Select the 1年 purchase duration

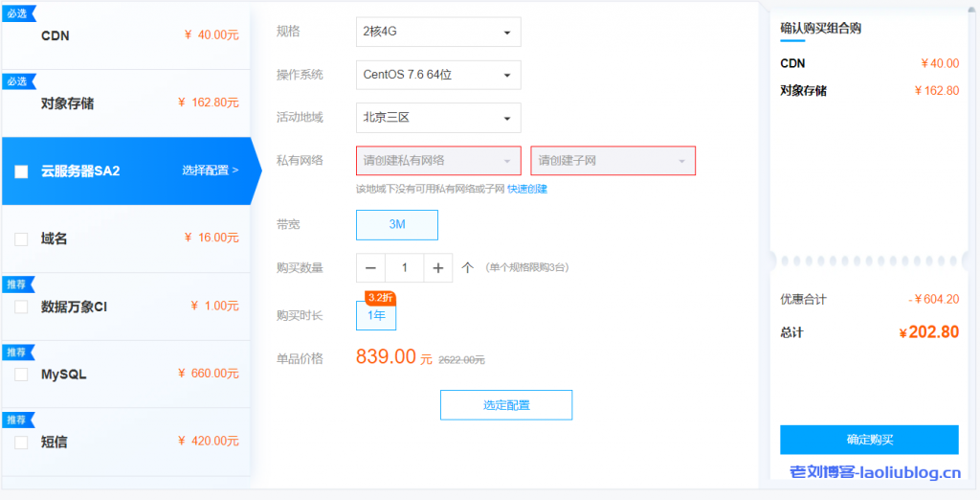[376, 315]
